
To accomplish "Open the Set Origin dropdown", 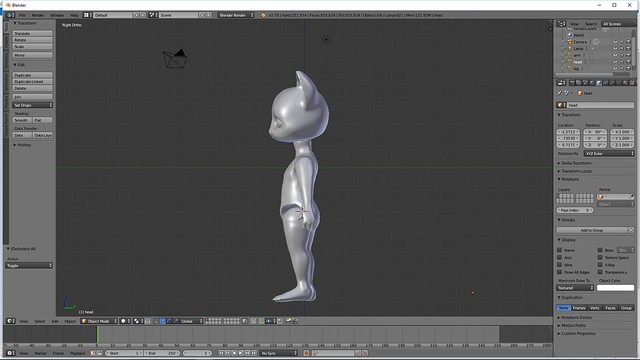I will click(x=33, y=105).
